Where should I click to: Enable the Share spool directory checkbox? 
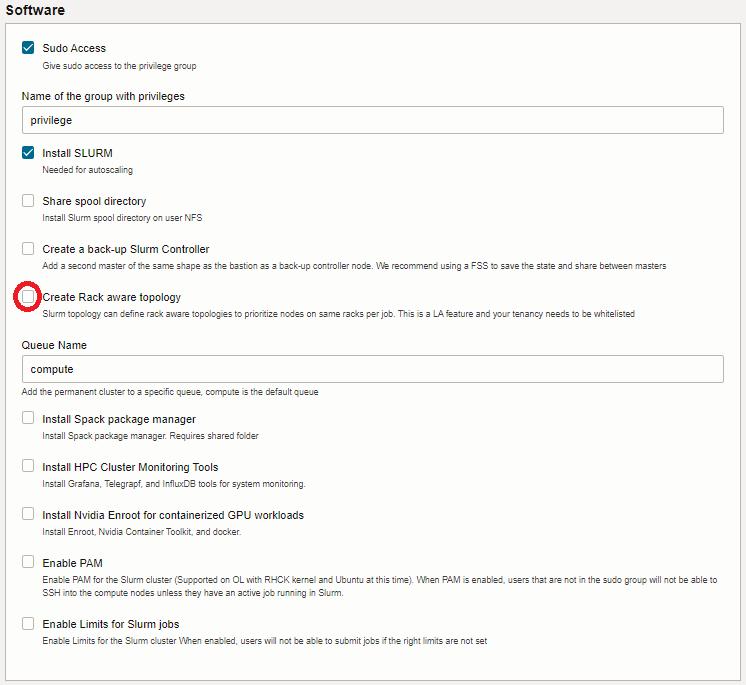point(28,201)
